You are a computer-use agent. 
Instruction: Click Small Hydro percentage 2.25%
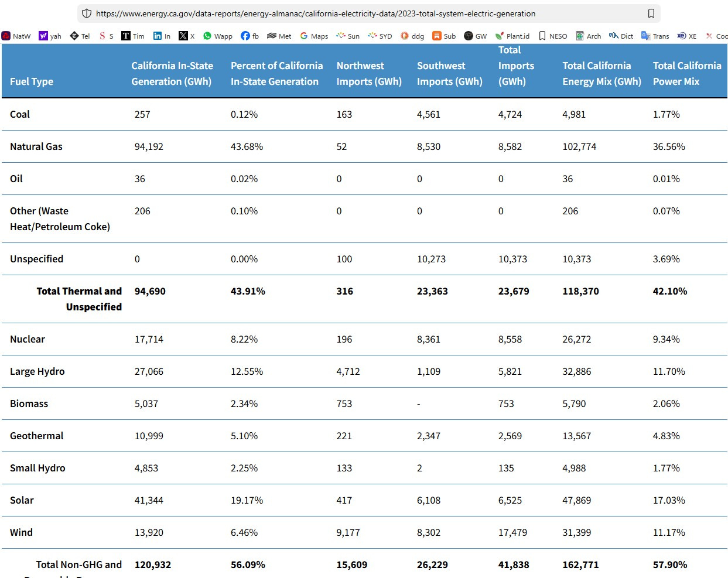point(244,468)
